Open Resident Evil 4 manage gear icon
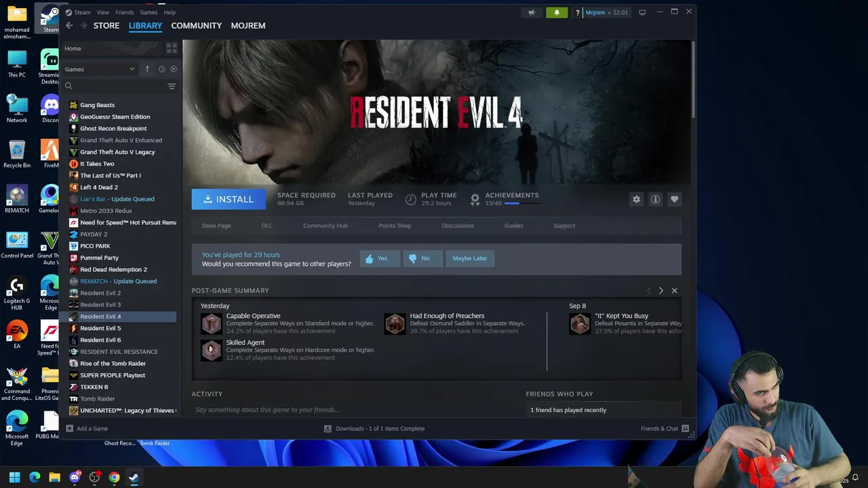This screenshot has width=868, height=488. (x=636, y=199)
